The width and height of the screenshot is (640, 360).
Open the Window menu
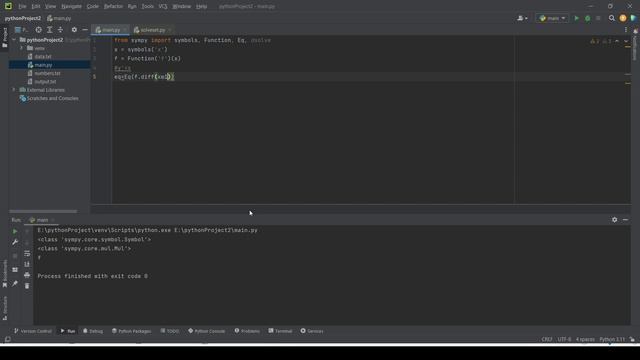click(x=182, y=7)
